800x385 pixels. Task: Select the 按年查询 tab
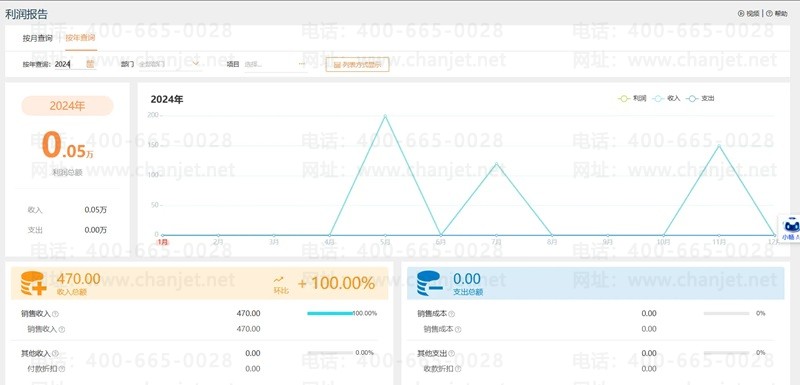81,38
